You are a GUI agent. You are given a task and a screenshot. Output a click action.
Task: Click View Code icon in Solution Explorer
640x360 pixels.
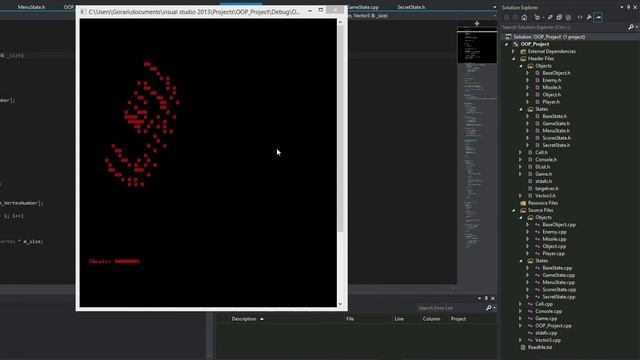tap(580, 17)
